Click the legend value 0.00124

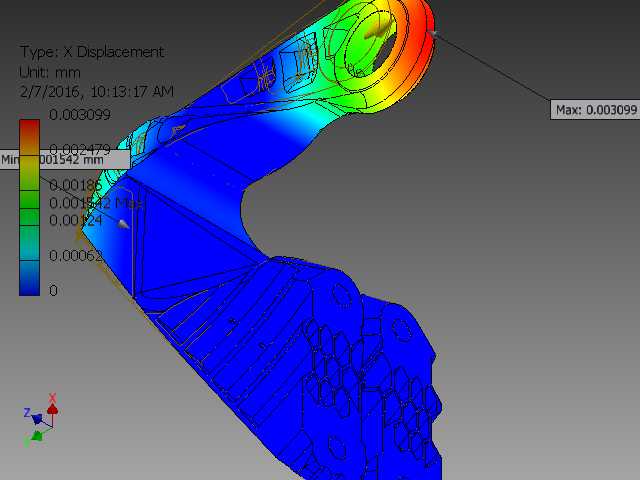point(76,220)
